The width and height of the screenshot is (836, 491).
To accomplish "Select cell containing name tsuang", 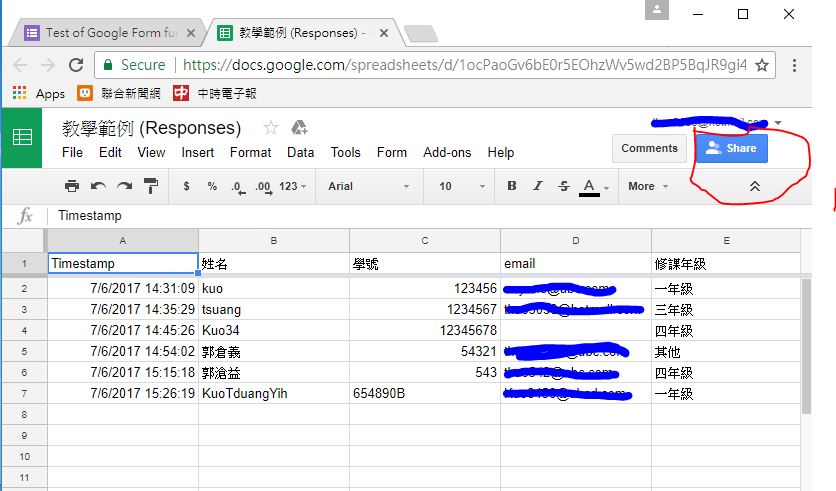I will (273, 309).
